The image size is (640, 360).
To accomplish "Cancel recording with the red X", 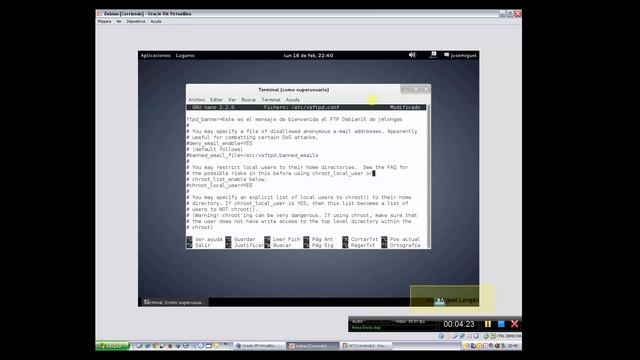I will 514,324.
